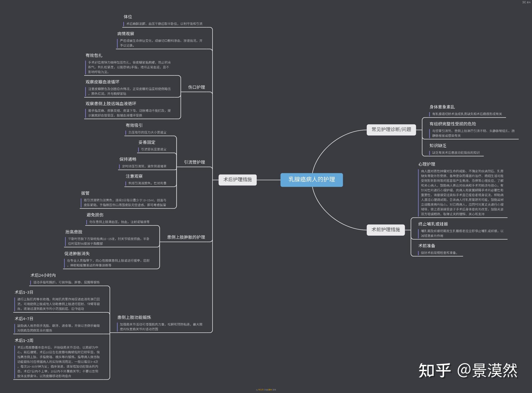The image size is (532, 393).
Task: Click the 患侧上肢肿胀的护理 subtopic
Action: pyautogui.click(x=186, y=237)
